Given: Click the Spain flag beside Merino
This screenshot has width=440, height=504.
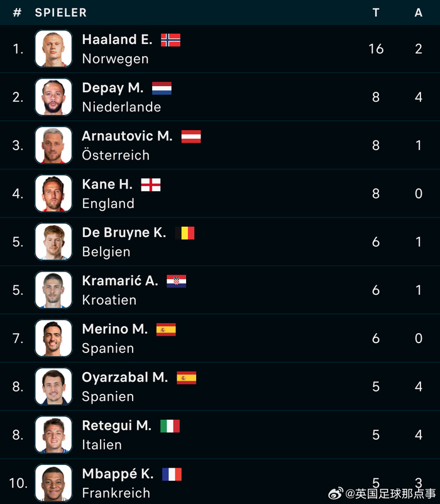Looking at the screenshot, I should tap(166, 329).
